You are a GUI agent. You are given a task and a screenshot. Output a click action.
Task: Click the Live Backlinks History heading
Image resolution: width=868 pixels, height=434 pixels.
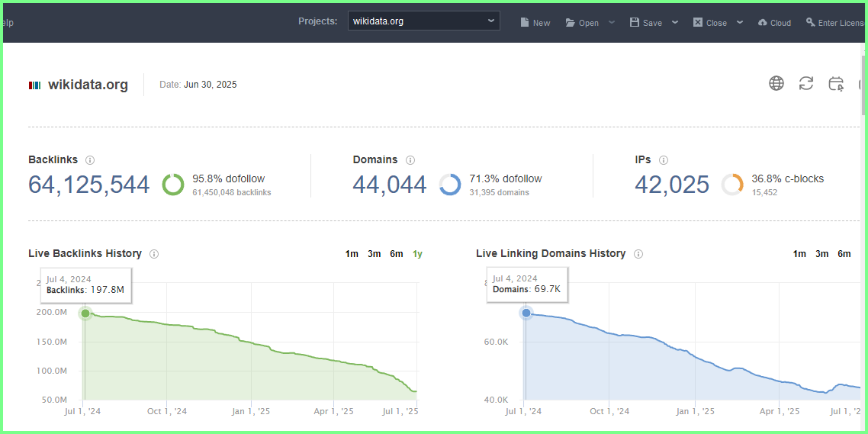point(85,253)
